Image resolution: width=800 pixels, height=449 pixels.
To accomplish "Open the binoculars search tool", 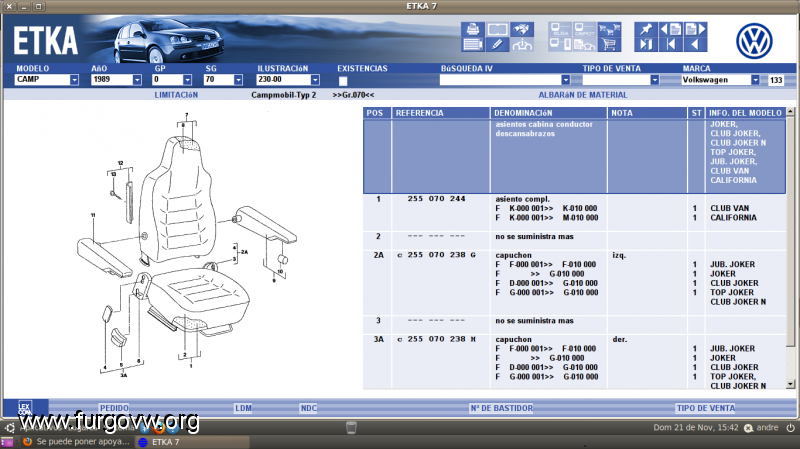I will click(521, 29).
